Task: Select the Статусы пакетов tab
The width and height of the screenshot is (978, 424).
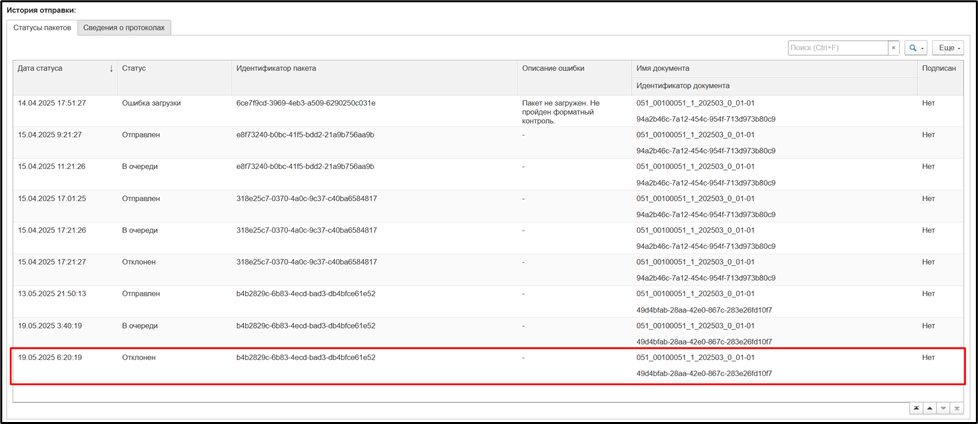Action: tap(42, 28)
